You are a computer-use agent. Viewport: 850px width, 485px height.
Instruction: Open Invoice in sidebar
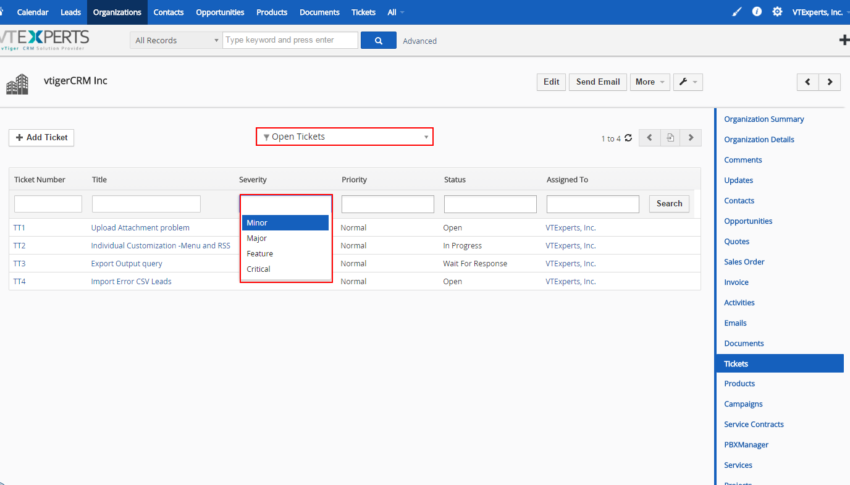[x=736, y=282]
